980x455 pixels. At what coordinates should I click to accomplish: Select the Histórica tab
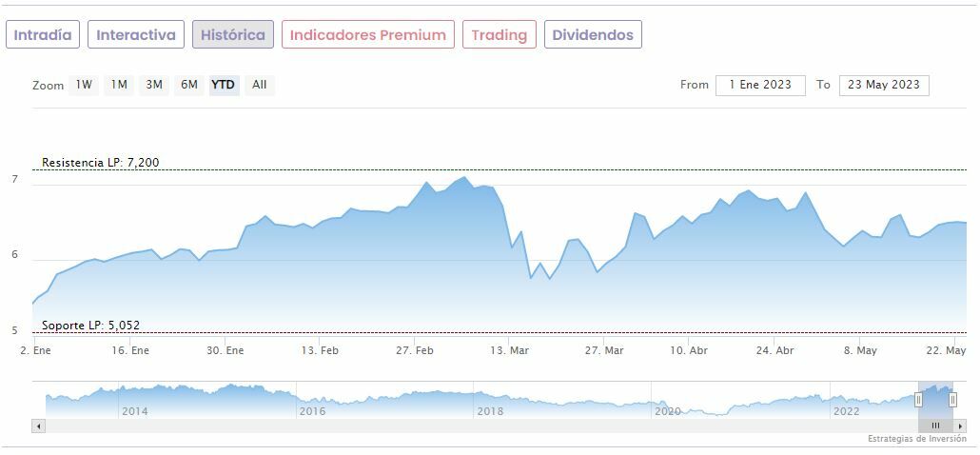click(233, 35)
